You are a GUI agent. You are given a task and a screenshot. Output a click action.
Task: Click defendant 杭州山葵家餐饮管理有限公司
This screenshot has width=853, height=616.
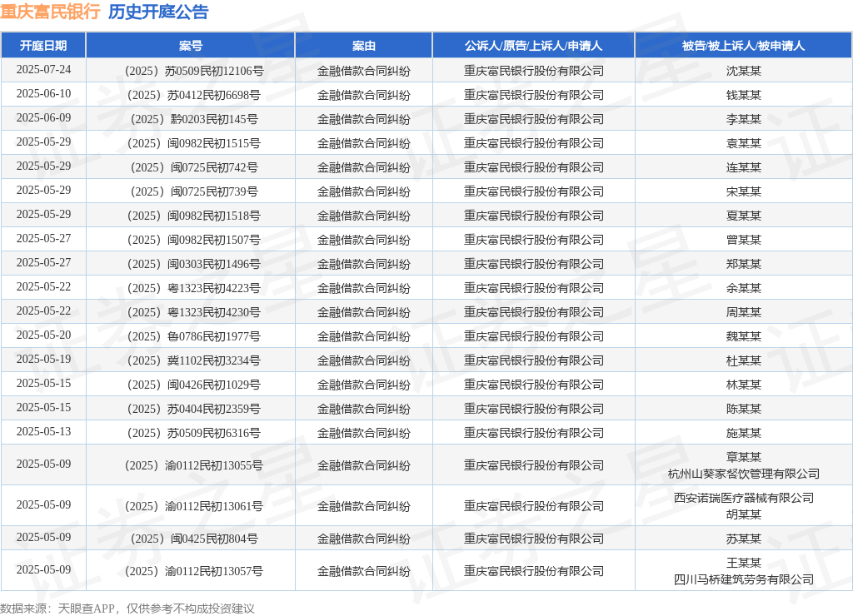point(744,474)
